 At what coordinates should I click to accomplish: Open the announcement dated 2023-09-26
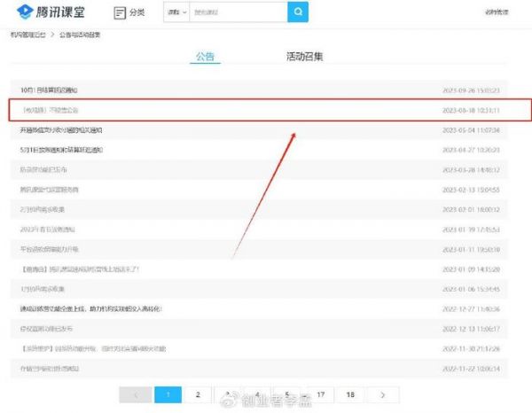click(50, 90)
